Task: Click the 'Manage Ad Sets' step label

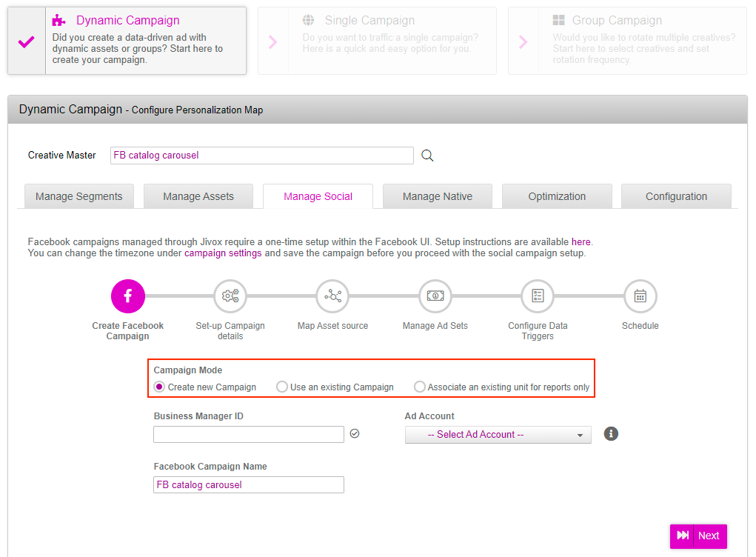Action: point(435,325)
